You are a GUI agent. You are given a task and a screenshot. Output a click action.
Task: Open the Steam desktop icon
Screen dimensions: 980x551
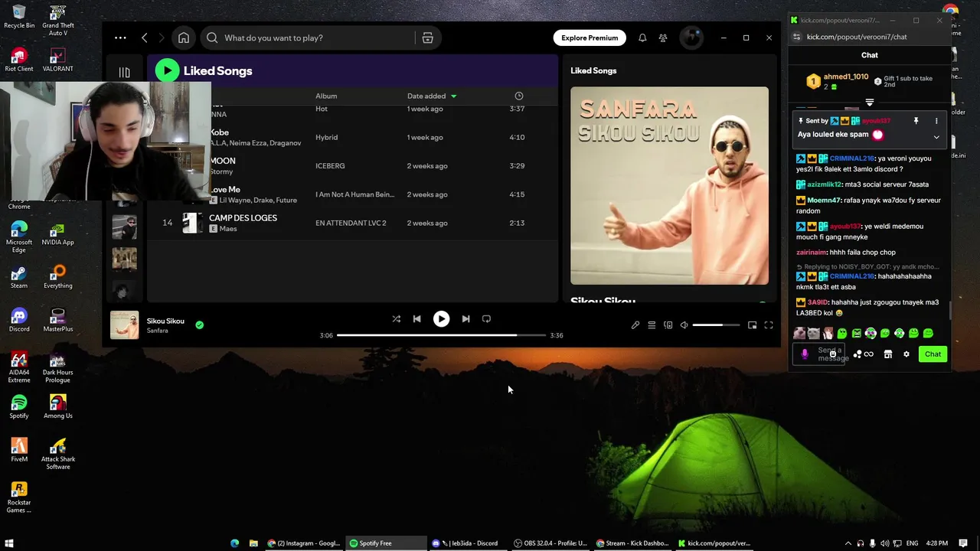[x=19, y=275]
